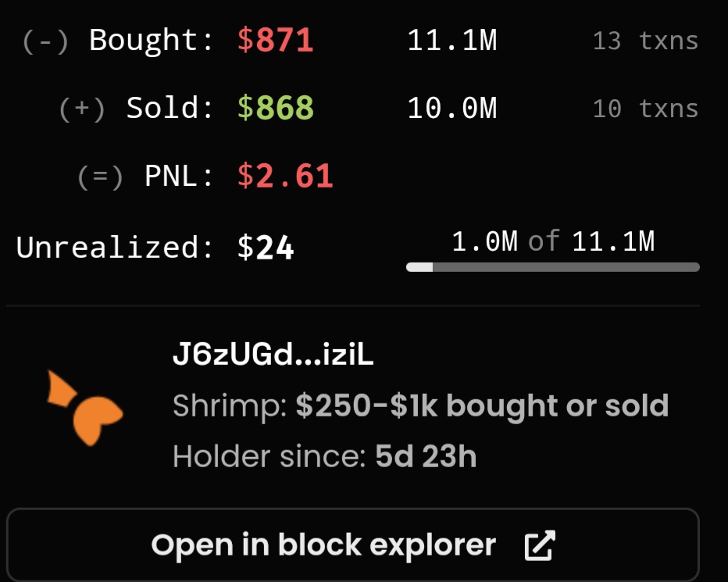Screen dimensions: 728x582
Task: Click the Unrealized value $24
Action: click(x=266, y=247)
